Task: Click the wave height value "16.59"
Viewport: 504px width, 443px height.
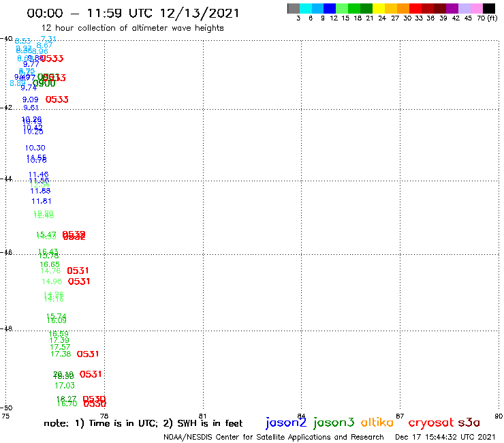Action: (x=59, y=334)
